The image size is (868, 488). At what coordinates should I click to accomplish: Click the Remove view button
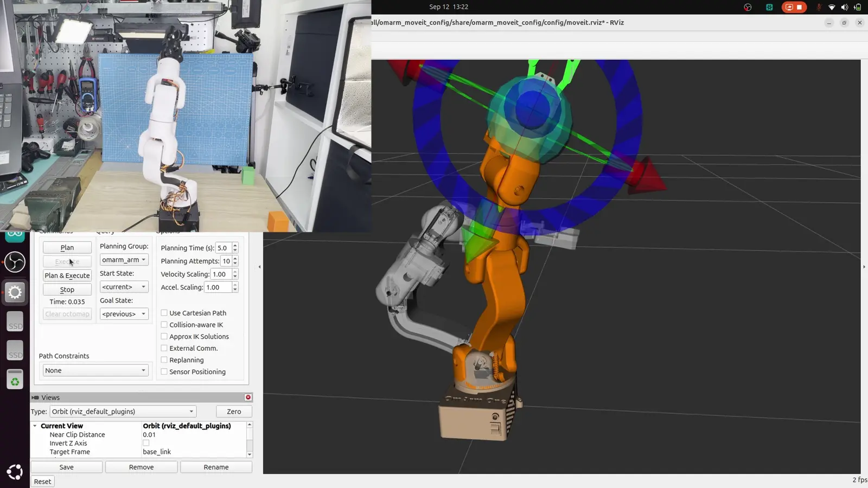[x=142, y=467]
